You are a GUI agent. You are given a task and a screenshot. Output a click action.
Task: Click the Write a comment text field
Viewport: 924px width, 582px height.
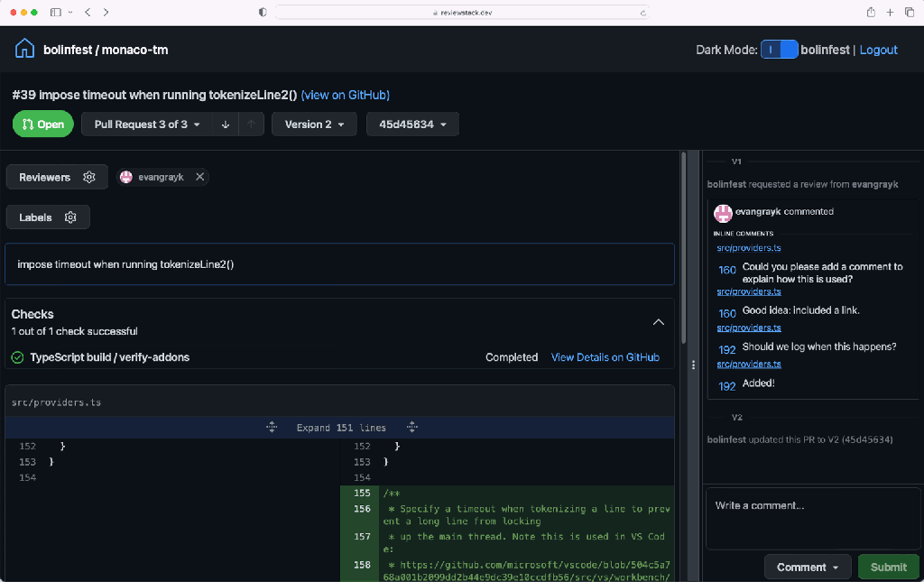coord(813,518)
